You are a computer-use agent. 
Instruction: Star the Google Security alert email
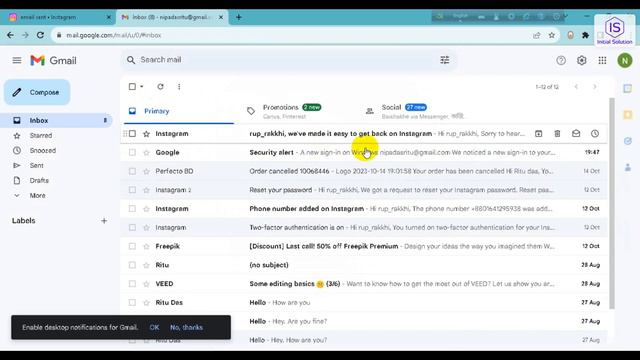point(146,153)
